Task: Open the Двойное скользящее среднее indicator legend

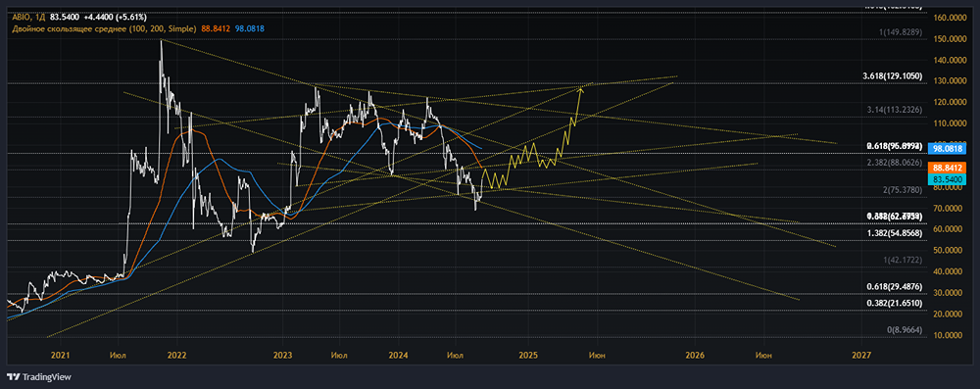Action: 104,28
